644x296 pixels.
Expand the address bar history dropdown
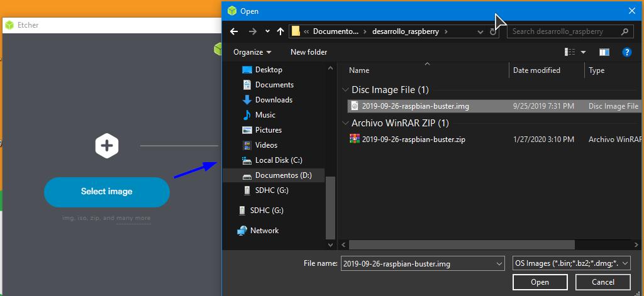480,31
